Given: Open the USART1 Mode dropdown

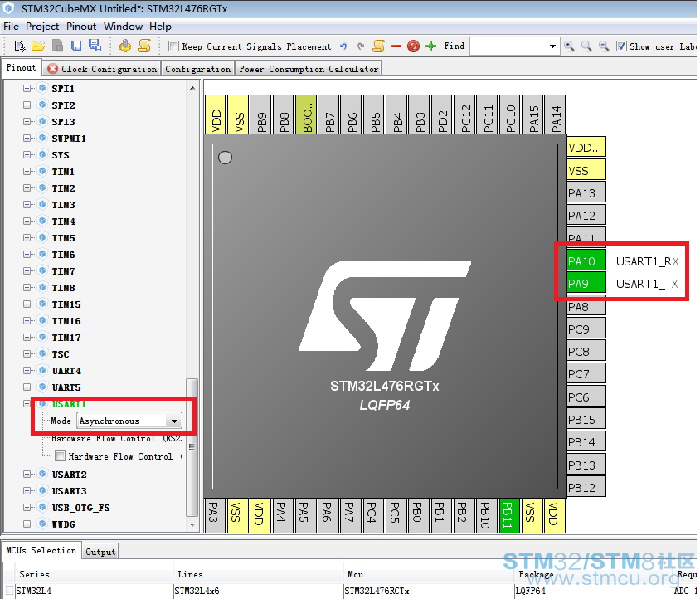Looking at the screenshot, I should coord(174,421).
